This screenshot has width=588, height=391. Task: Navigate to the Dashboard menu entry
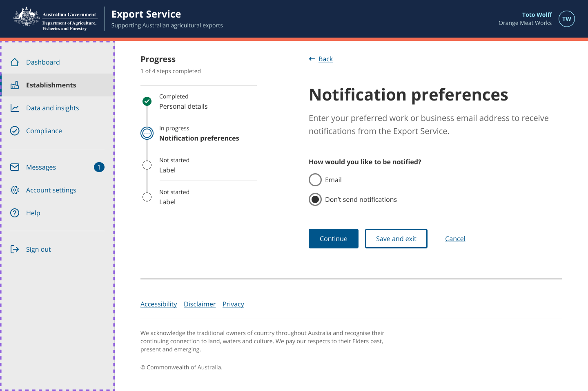(x=43, y=62)
